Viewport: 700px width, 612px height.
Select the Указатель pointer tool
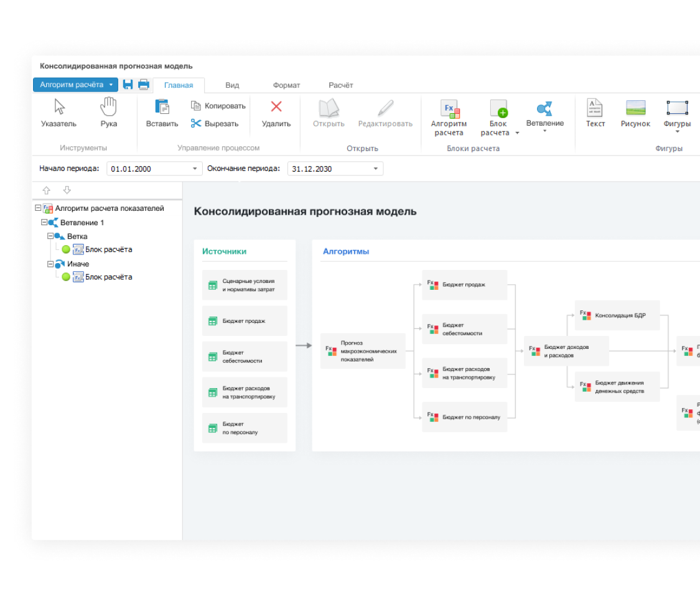point(59,113)
